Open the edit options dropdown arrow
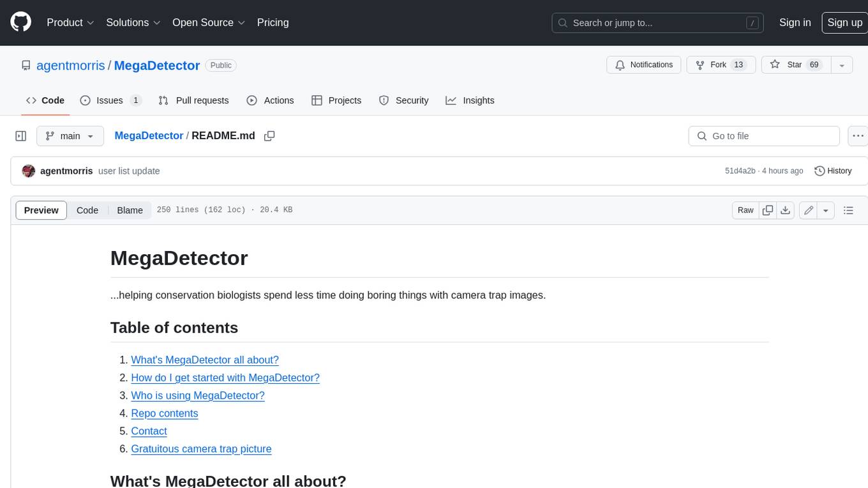Screen dimensions: 868x488 826,210
